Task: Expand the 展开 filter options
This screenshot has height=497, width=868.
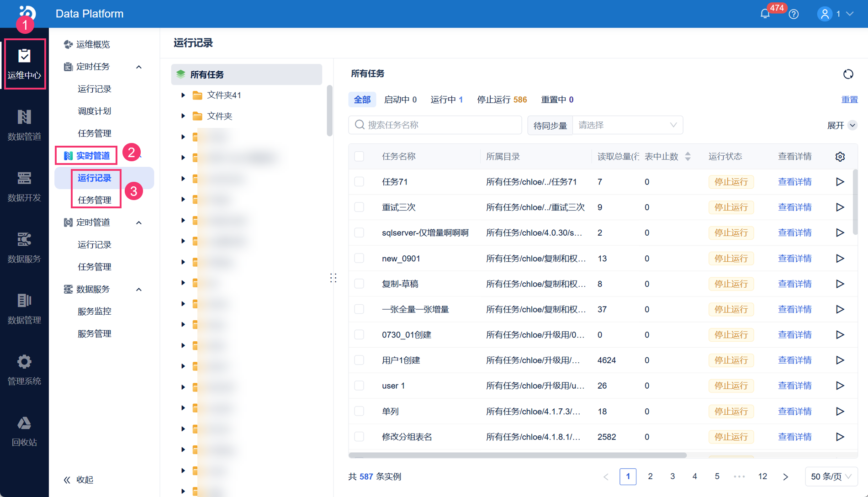Action: coord(842,125)
